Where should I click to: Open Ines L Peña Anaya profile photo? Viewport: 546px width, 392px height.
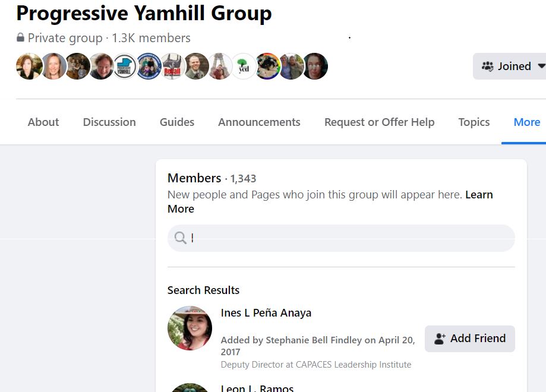(x=190, y=328)
